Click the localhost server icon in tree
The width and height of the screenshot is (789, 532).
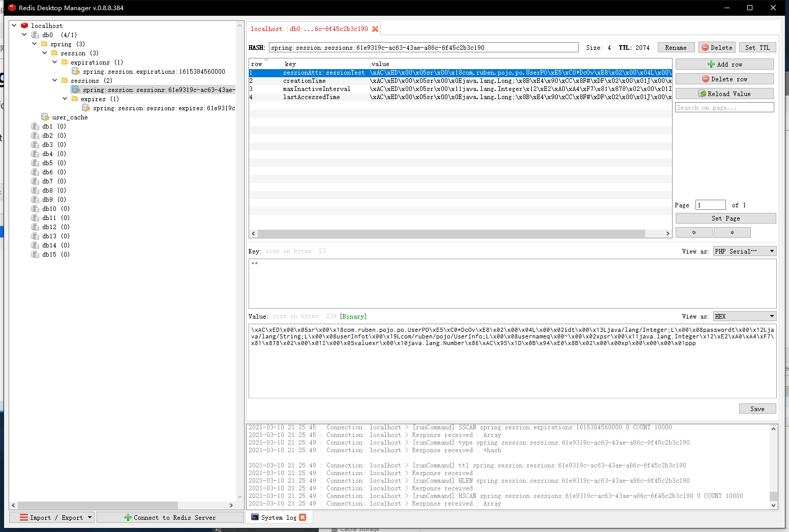(24, 25)
